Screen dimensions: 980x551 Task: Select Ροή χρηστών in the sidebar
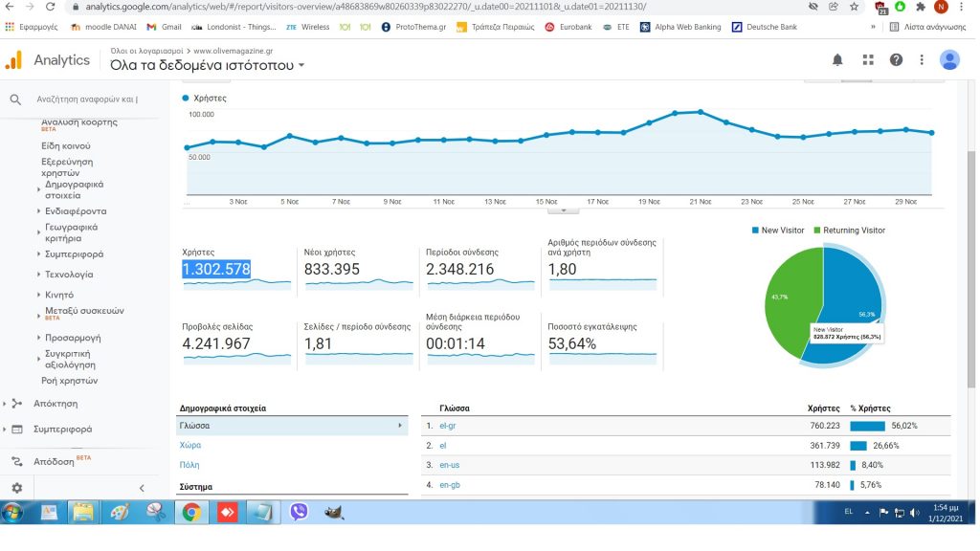pyautogui.click(x=69, y=381)
